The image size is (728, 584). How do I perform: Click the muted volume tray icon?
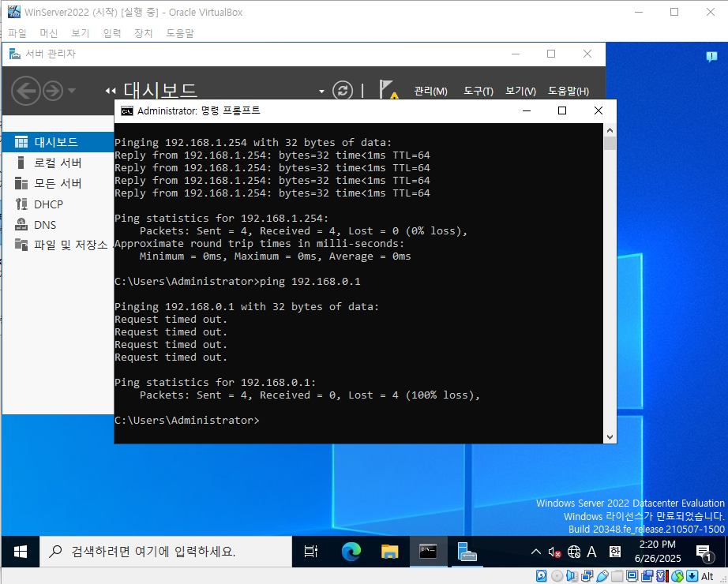(554, 552)
